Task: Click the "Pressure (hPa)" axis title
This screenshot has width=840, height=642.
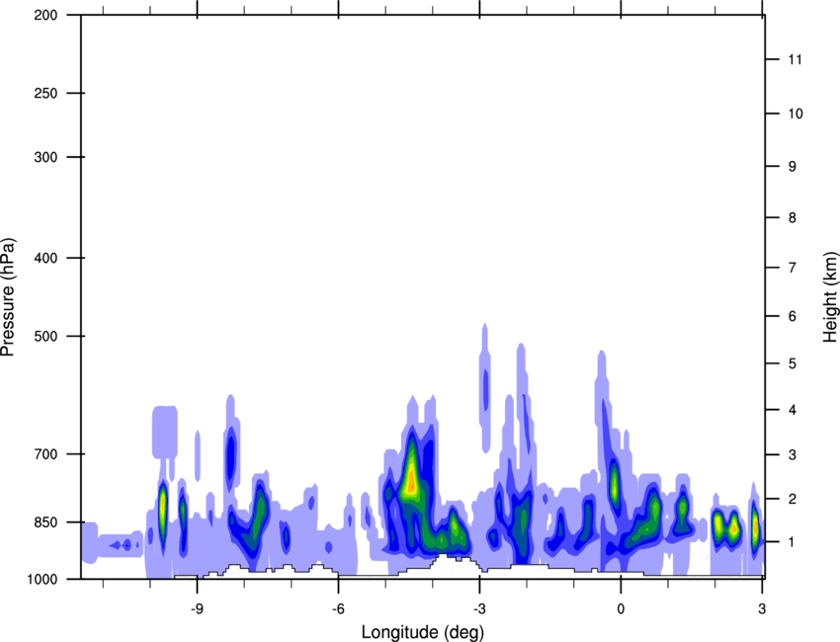Action: [x=8, y=296]
